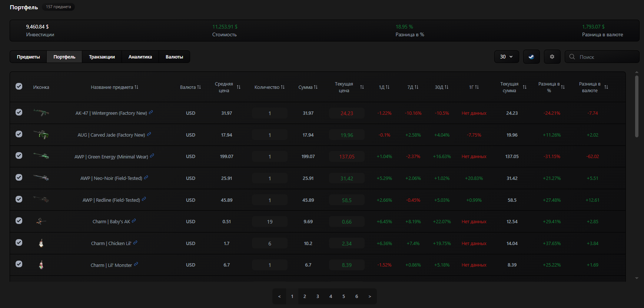Uncheck the AWP Green Energy row checkbox

click(x=19, y=155)
